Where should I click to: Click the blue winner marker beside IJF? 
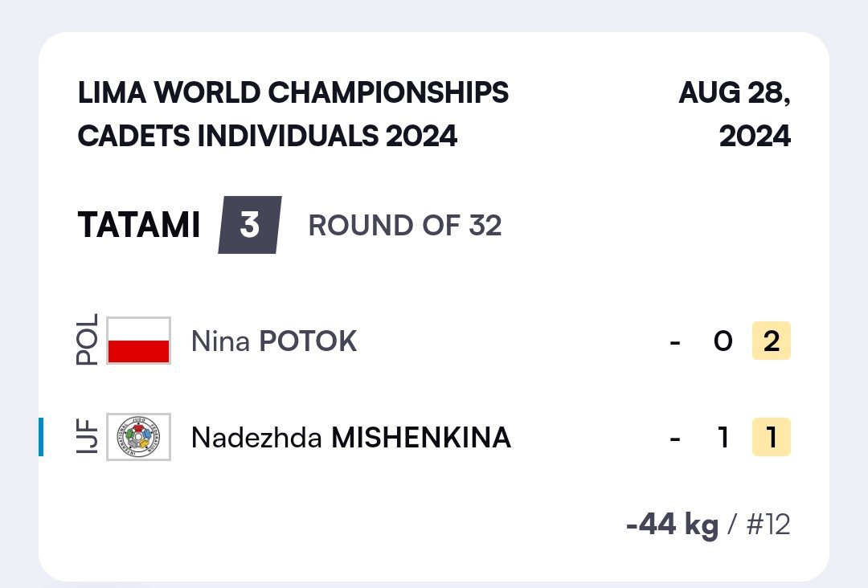pyautogui.click(x=41, y=437)
